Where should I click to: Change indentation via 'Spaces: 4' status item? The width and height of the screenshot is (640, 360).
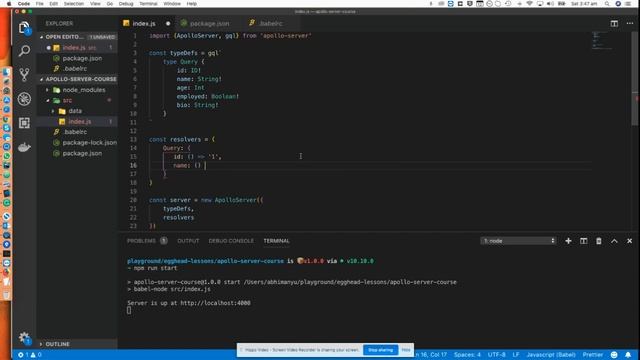[467, 355]
